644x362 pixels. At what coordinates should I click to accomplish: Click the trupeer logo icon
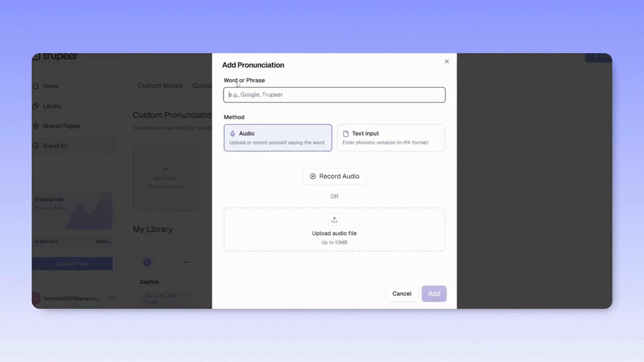(37, 56)
